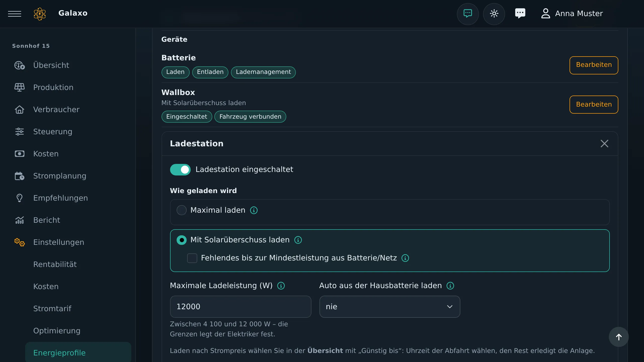Open Rentabilität settings submenu item
Viewport: 644px width, 362px height.
click(x=55, y=264)
